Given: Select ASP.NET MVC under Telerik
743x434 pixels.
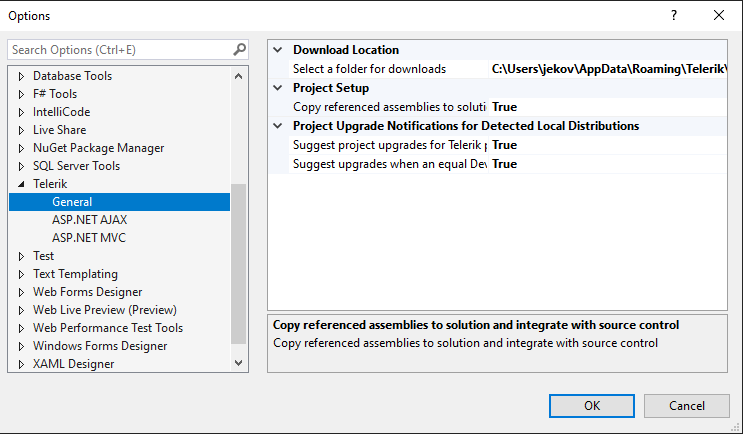Looking at the screenshot, I should pyautogui.click(x=88, y=238).
